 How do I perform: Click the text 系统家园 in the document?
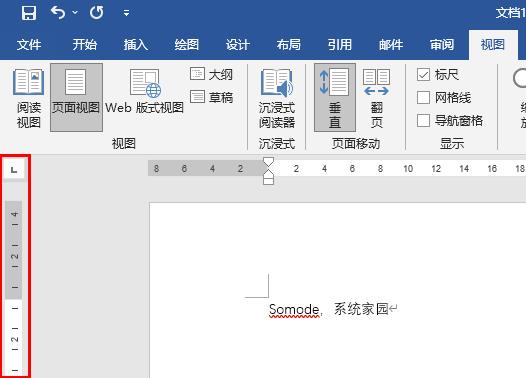(x=361, y=309)
